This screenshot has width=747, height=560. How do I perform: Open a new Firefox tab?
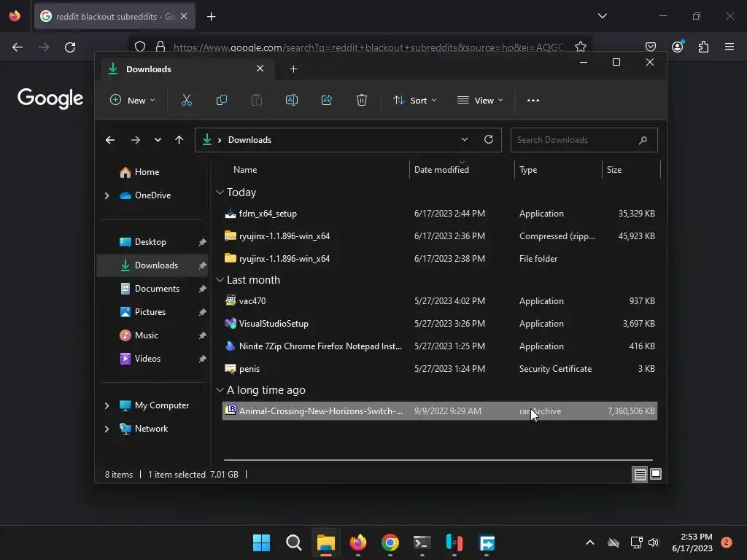coord(211,17)
